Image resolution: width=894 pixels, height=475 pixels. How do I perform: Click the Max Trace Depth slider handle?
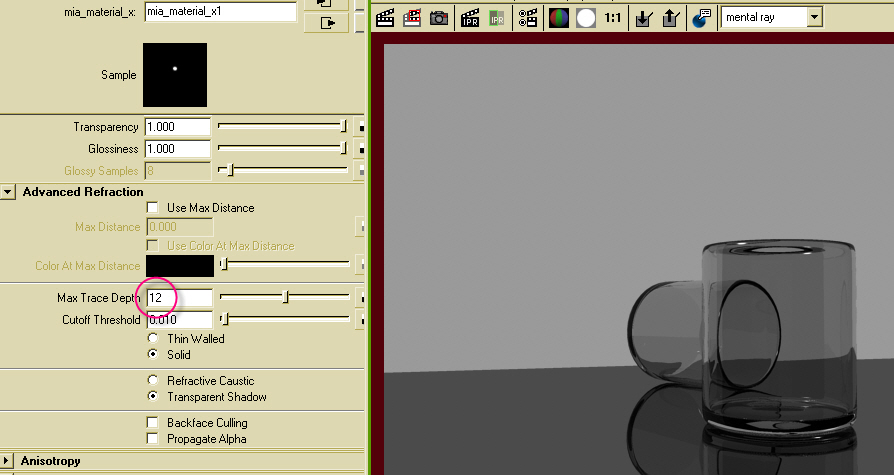pos(286,297)
